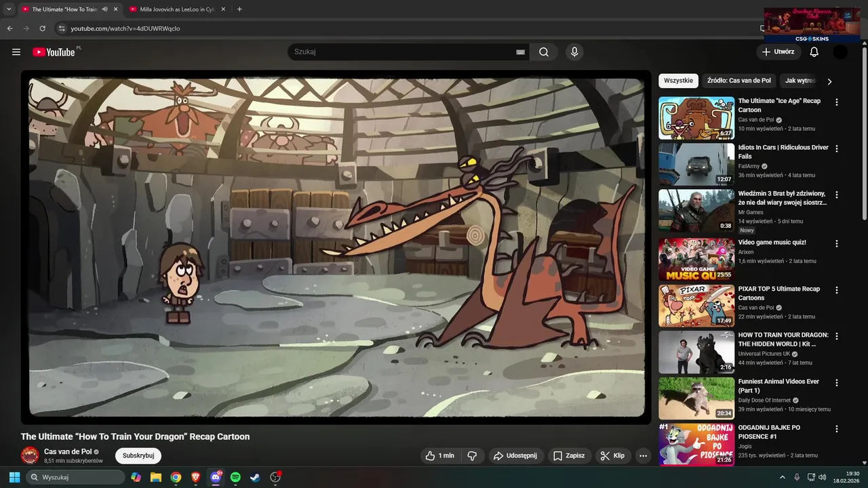Viewport: 868px width, 488px height.
Task: Like the video with thumbs up
Action: coord(439,455)
